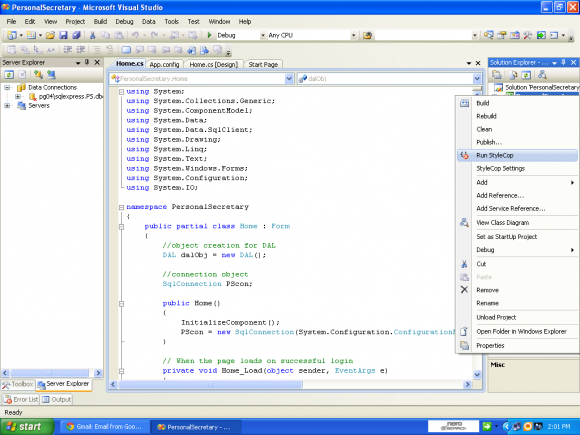Click the Command Window toolbar icon
The height and width of the screenshot is (435, 580).
(x=554, y=35)
